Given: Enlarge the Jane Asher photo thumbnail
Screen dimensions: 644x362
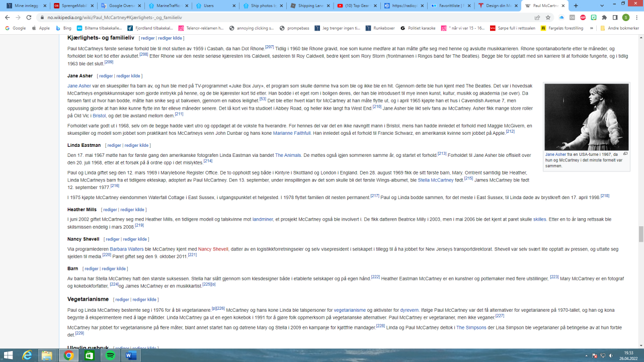Looking at the screenshot, I should pyautogui.click(x=587, y=117).
